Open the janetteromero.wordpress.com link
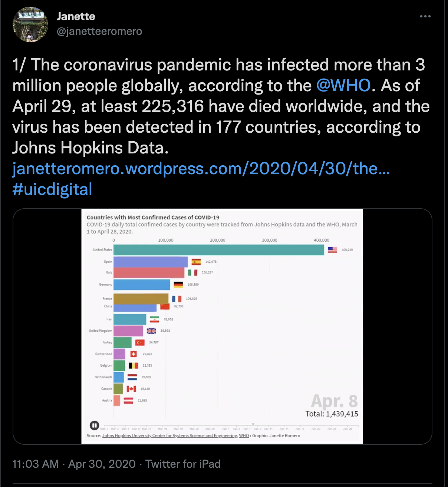 (x=201, y=169)
